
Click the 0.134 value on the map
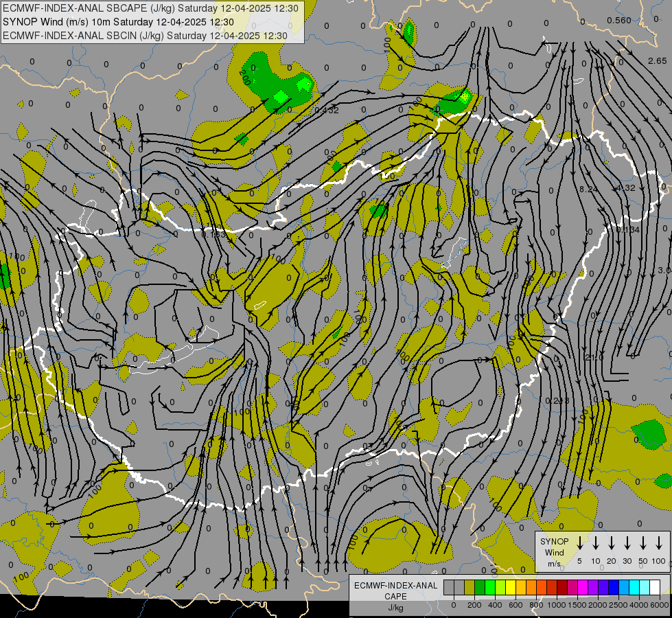tap(628, 230)
